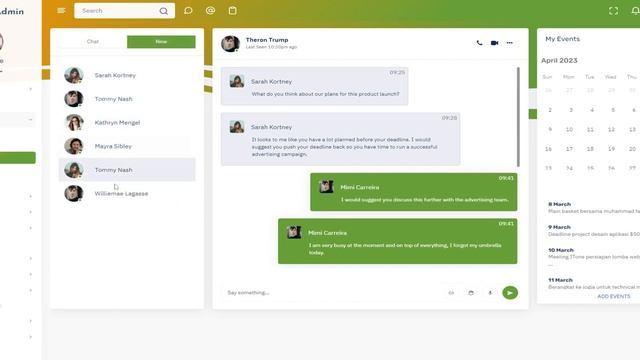640x360 pixels.
Task: Click Sarah Kortney's avatar in contact list
Action: click(74, 75)
